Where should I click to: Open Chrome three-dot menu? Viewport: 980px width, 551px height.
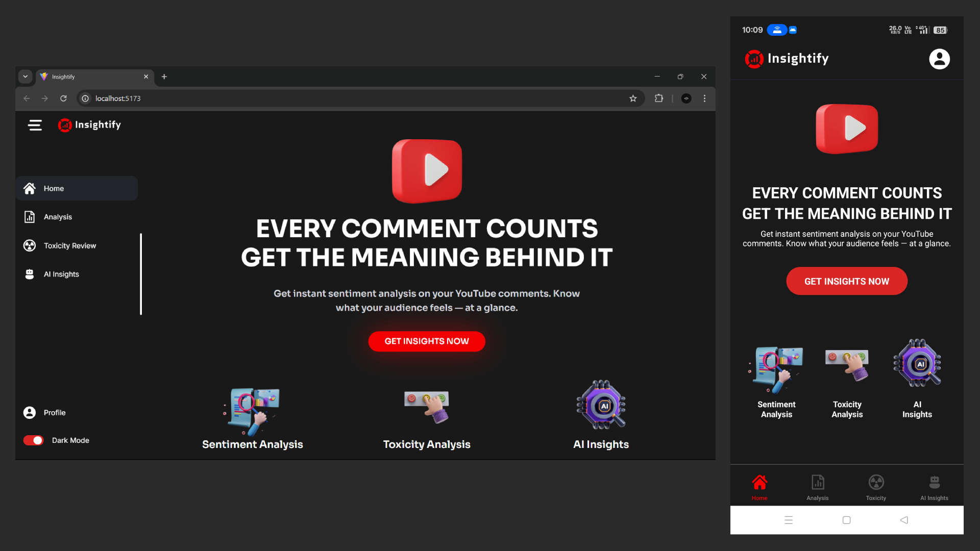click(x=704, y=98)
